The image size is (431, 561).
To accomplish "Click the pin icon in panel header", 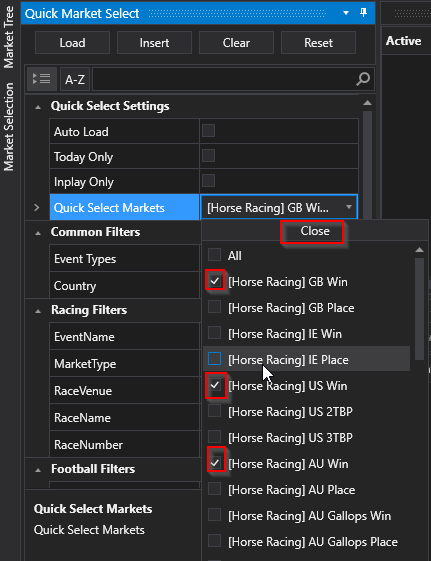I will 363,13.
